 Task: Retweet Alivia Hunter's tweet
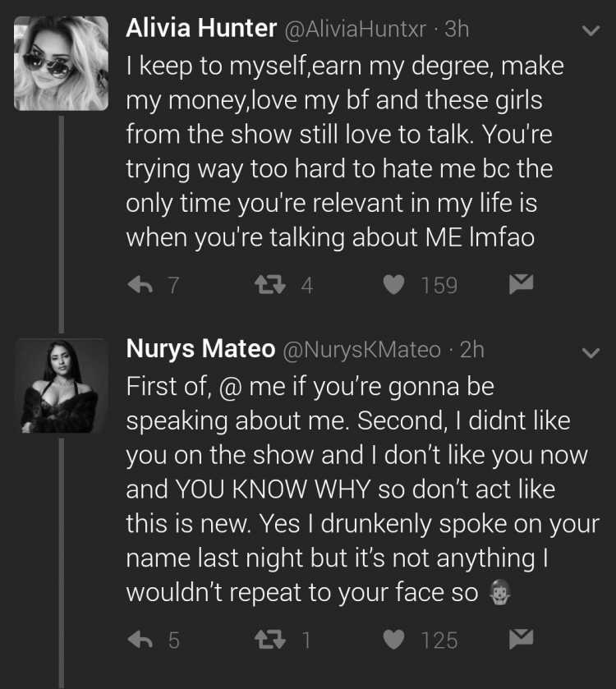[x=270, y=284]
